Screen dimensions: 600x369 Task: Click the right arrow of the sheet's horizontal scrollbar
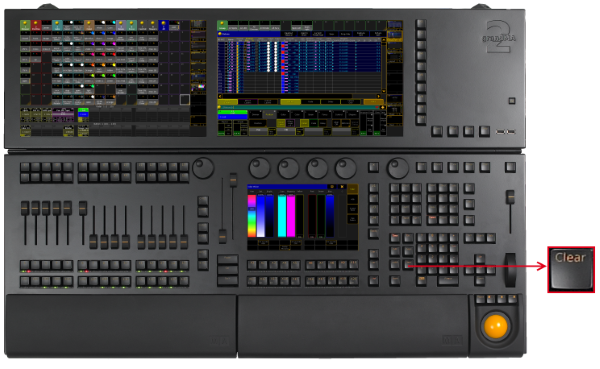[x=379, y=96]
